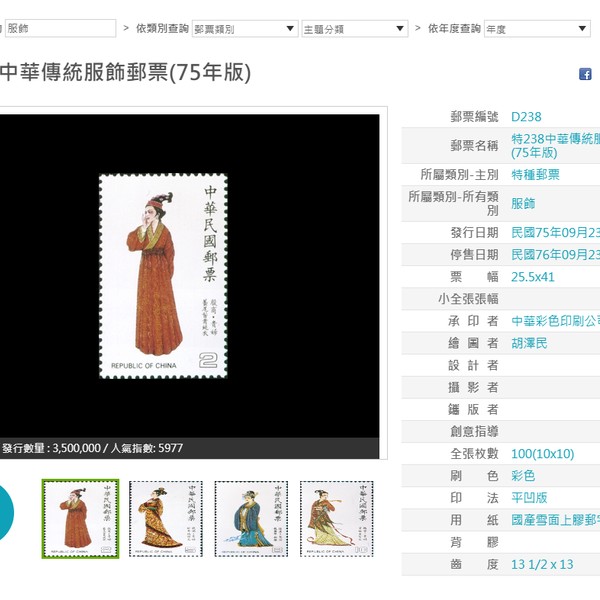Open the 服飾 category link
Image resolution: width=600 pixels, height=600 pixels.
[523, 204]
